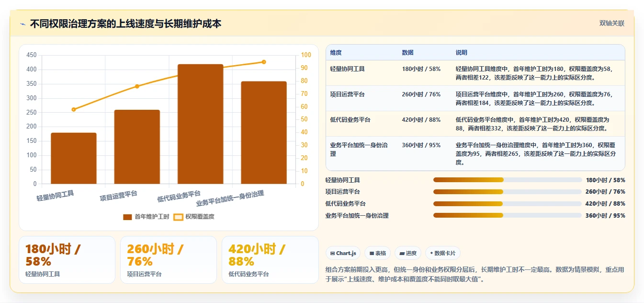Click the 业务平台加统一身份治理 bar in chart
This screenshot has height=303, width=644.
pyautogui.click(x=264, y=132)
